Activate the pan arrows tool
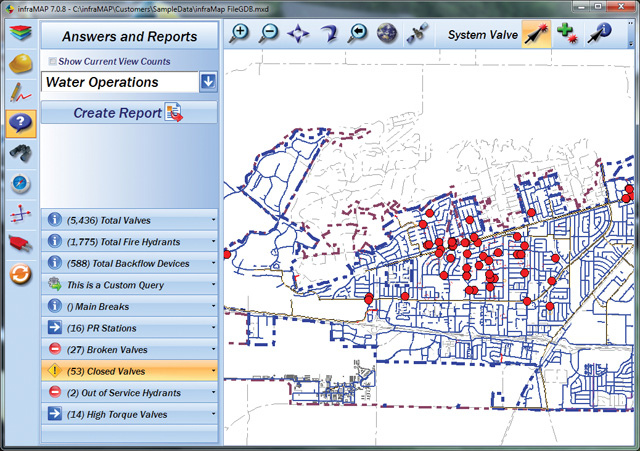This screenshot has height=451, width=640. coord(298,33)
